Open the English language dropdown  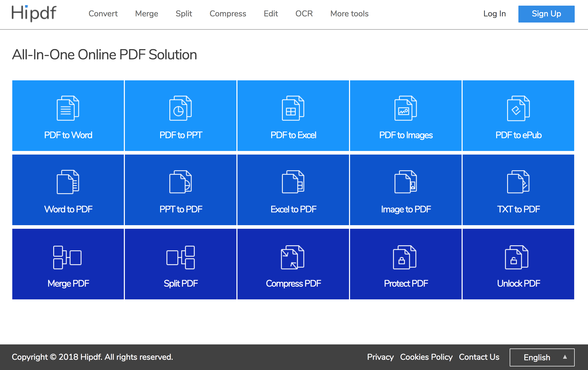[x=542, y=357]
